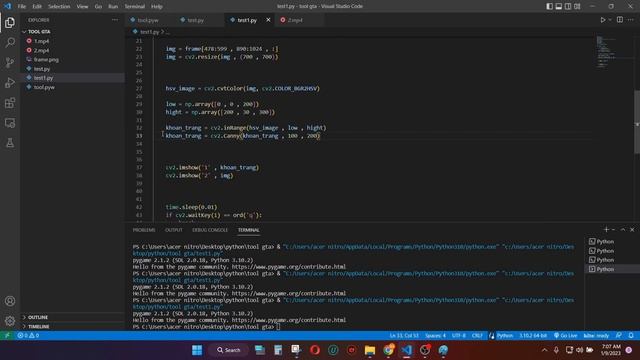Open the run button dropdown arrow
The image size is (640, 360).
(x=610, y=20)
